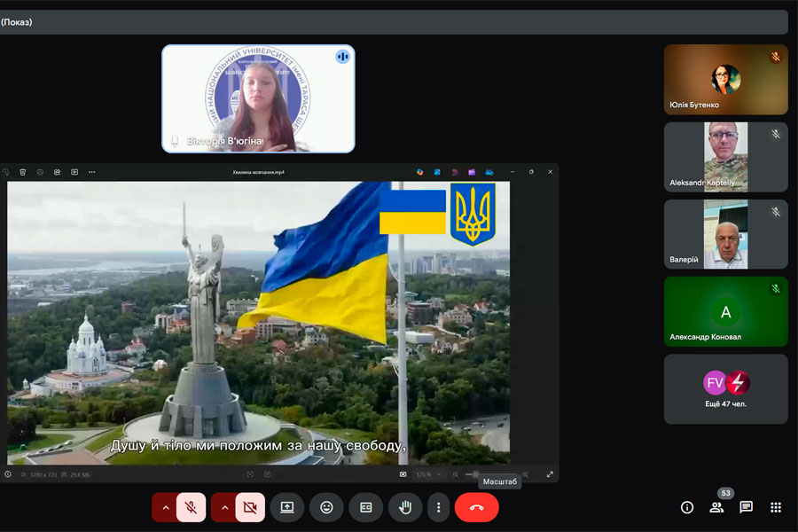This screenshot has height=532, width=798.
Task: Click the fit-to-window icon in status bar
Action: coord(250,474)
